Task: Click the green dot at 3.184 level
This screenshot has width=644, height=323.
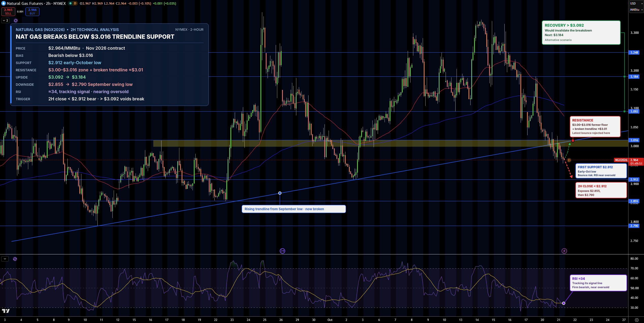Action: [624, 77]
